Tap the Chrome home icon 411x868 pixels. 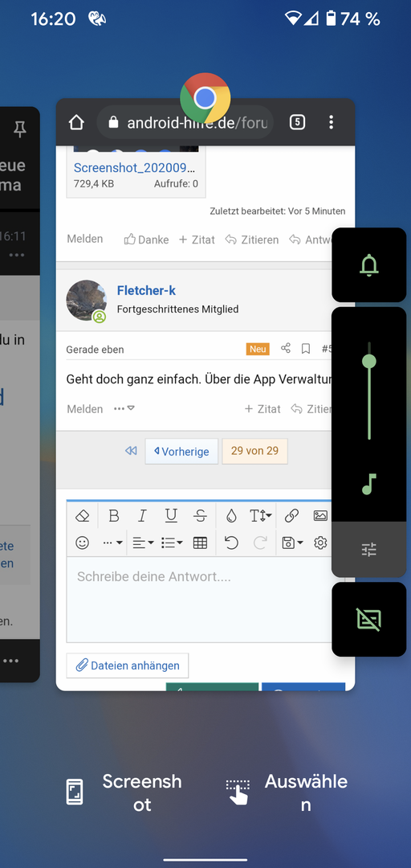pyautogui.click(x=76, y=122)
